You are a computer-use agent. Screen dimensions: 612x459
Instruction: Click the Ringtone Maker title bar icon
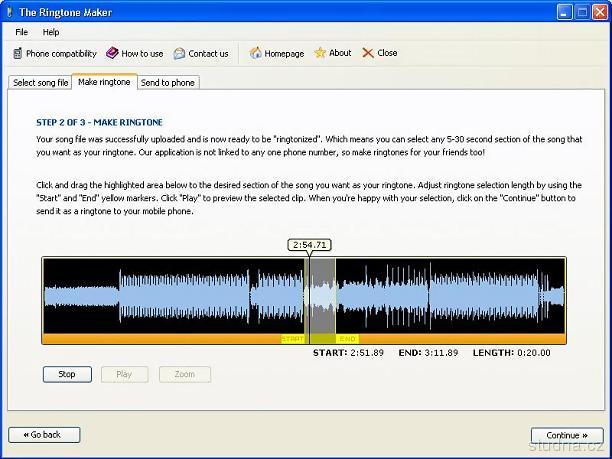click(x=10, y=12)
